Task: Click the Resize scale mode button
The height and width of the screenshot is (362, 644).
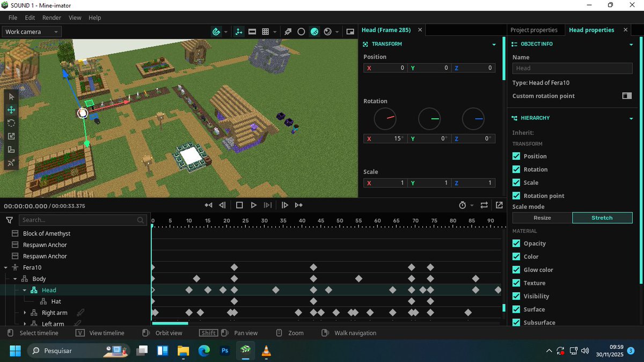Action: 541,218
